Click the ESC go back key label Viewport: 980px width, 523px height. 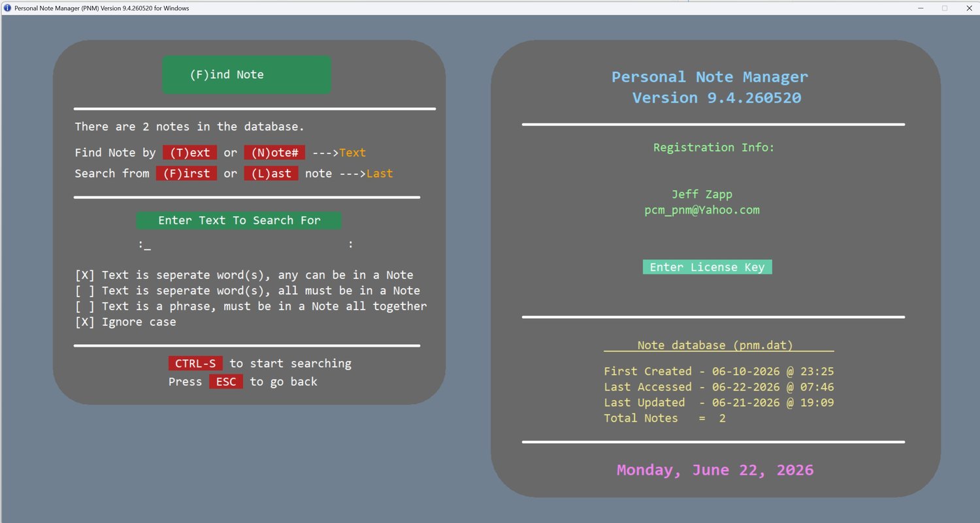(x=226, y=382)
